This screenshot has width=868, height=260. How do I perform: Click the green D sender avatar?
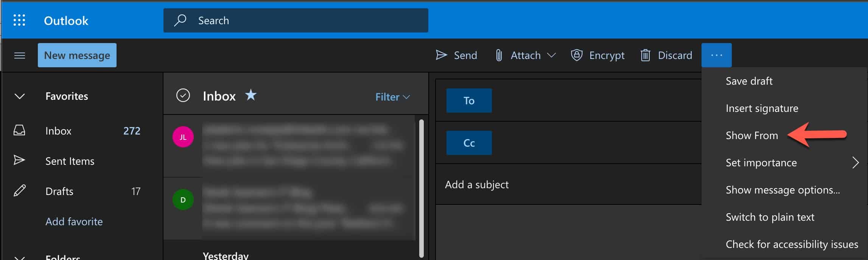click(183, 200)
